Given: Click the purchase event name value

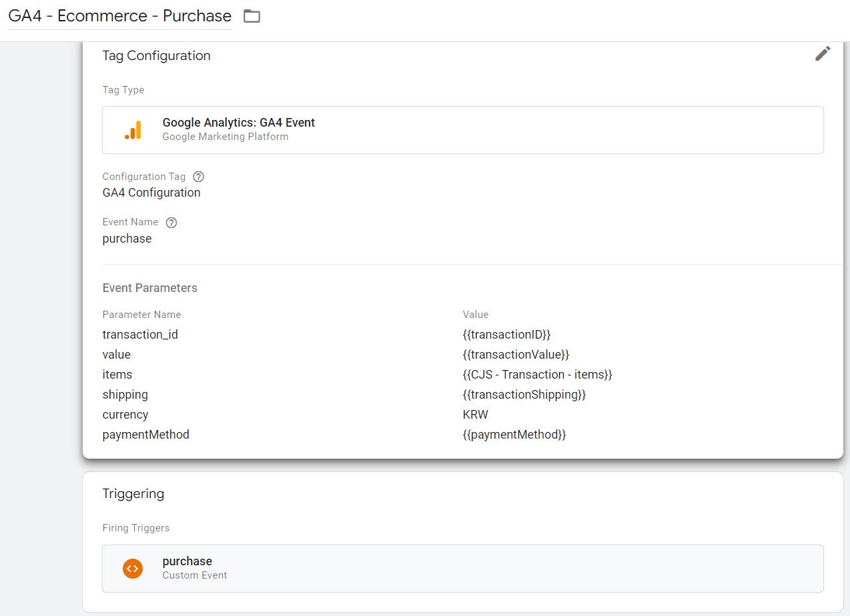Looking at the screenshot, I should point(127,239).
